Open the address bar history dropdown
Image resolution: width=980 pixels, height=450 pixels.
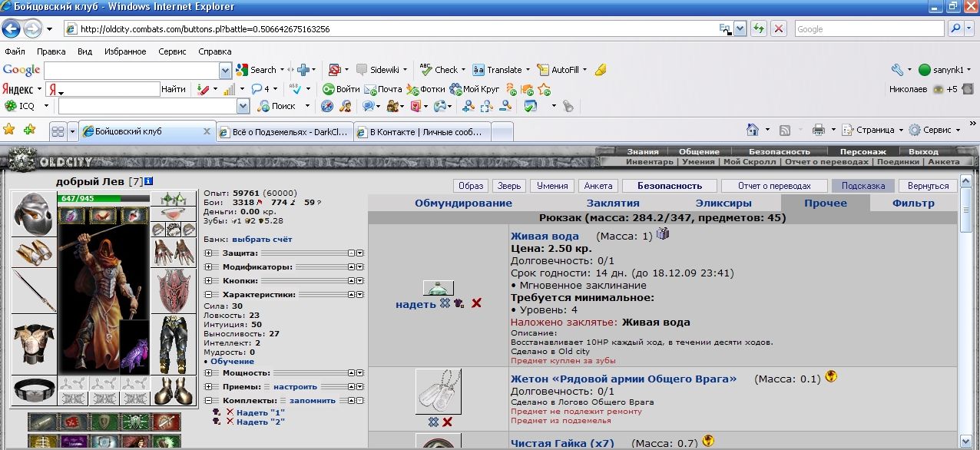[x=740, y=29]
